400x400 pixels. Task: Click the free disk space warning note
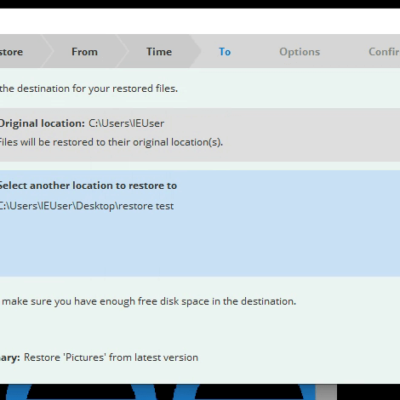click(149, 301)
